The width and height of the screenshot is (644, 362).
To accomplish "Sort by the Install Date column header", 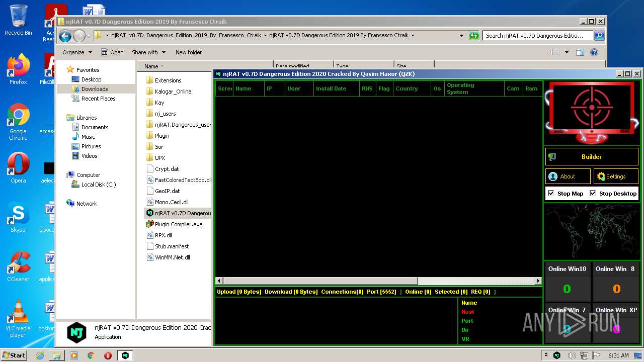I will coord(336,88).
